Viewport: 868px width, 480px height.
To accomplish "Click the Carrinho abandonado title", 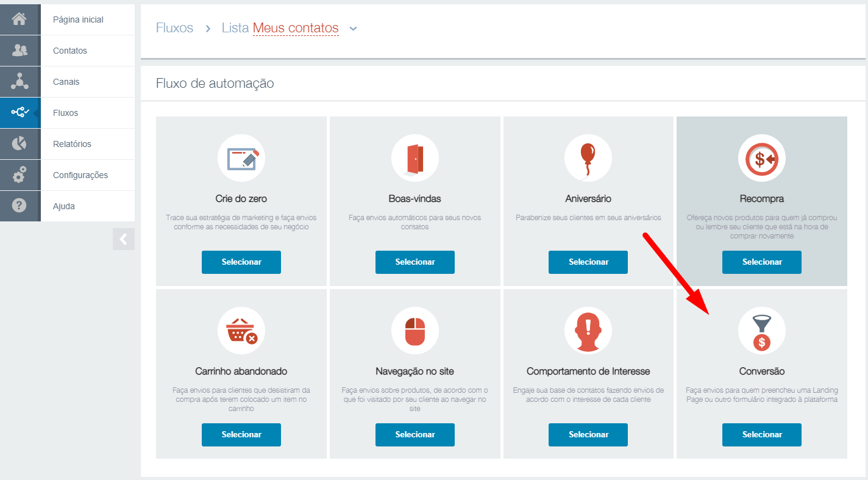I will 241,371.
